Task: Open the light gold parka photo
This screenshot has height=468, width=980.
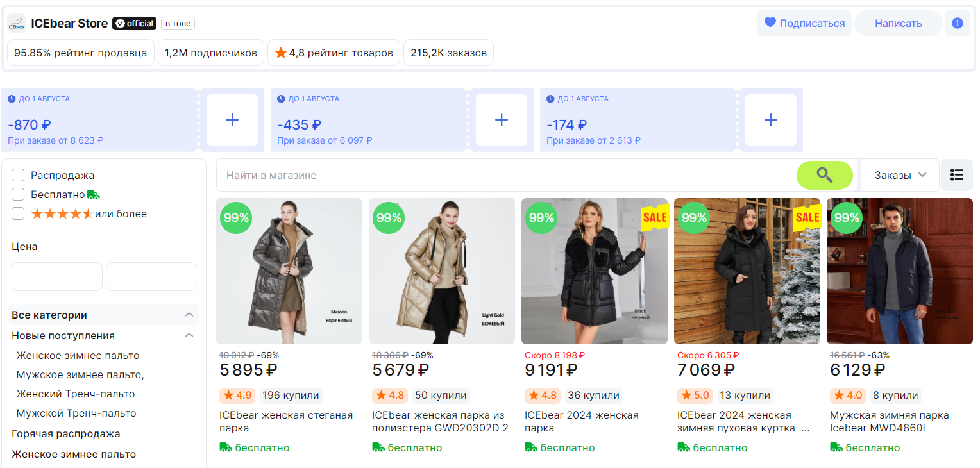Action: coord(442,271)
